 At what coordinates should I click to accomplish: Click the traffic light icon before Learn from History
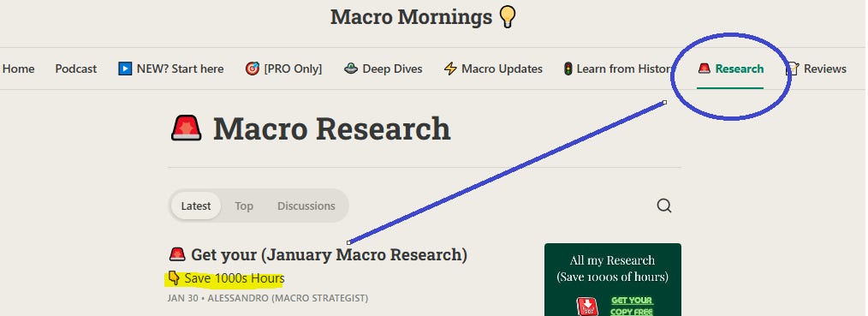tap(568, 69)
